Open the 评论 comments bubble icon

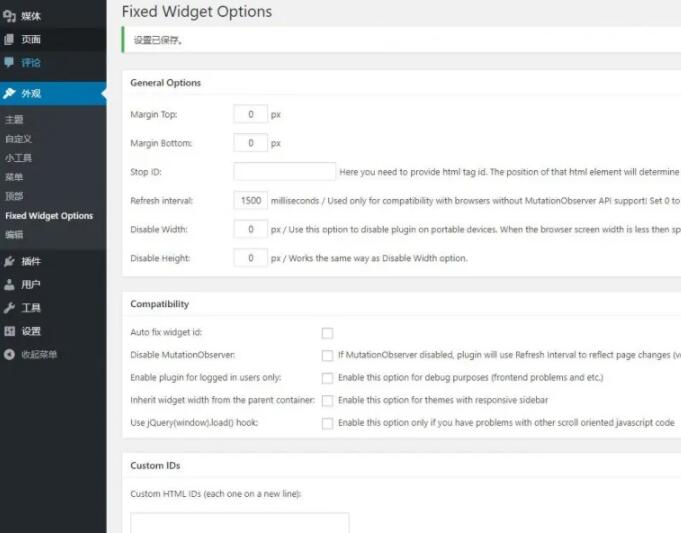[9, 62]
